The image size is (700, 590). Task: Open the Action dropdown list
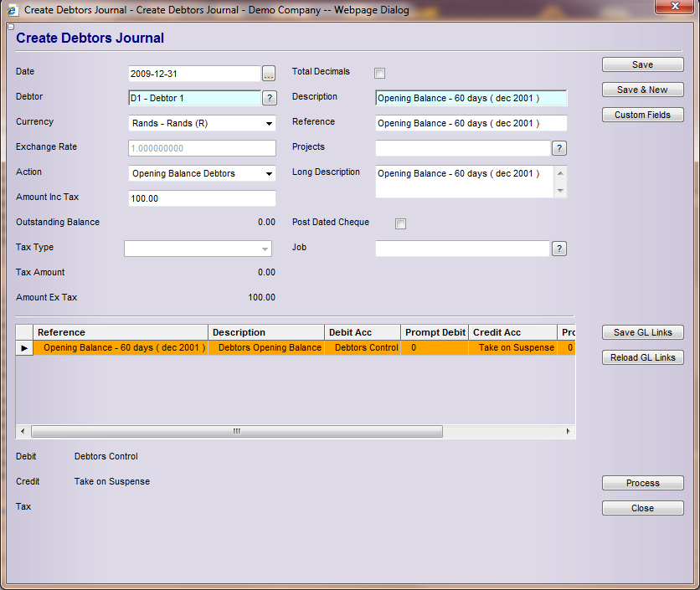pyautogui.click(x=269, y=174)
